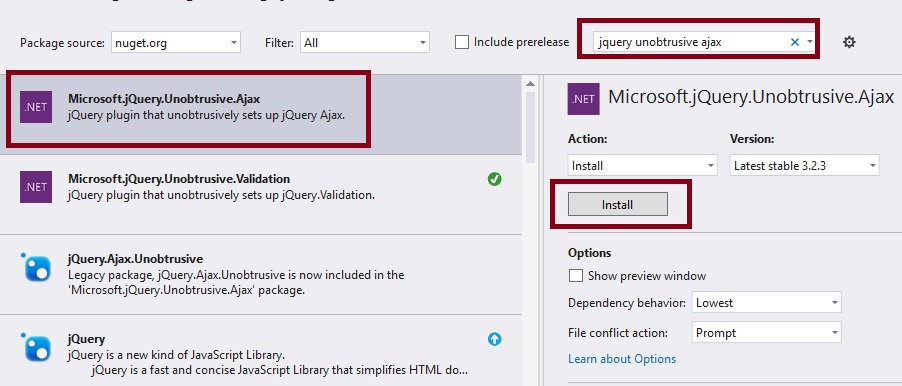
Task: Select Microsoft.jQuery.Unobtrusive.Validation package name
Action: [x=179, y=179]
